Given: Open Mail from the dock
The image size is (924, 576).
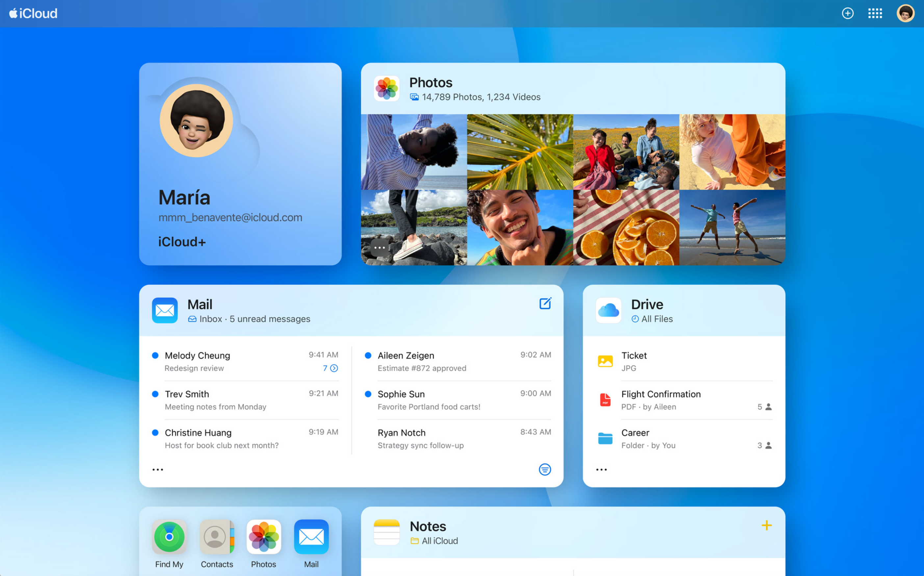Looking at the screenshot, I should coord(311,538).
